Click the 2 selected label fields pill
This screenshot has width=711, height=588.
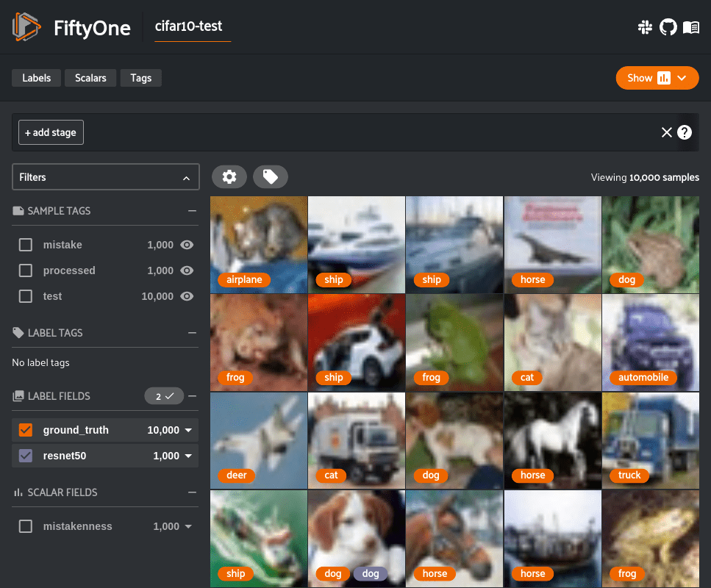164,396
